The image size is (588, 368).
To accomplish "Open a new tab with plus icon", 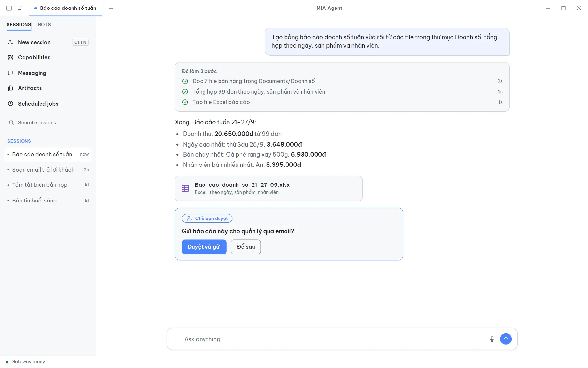I will pos(111,8).
